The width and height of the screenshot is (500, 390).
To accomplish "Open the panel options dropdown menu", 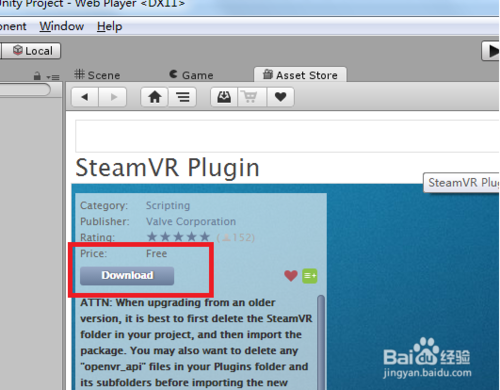I will coord(53,77).
